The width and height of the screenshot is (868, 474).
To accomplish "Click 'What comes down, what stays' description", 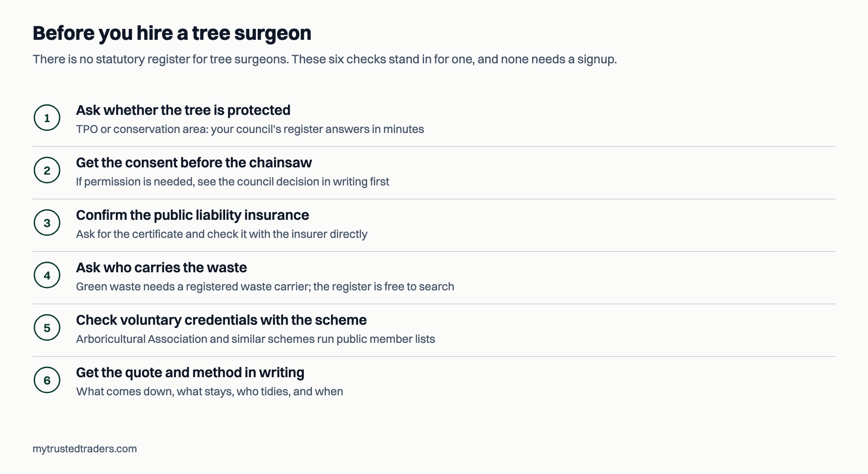I will pyautogui.click(x=209, y=392).
